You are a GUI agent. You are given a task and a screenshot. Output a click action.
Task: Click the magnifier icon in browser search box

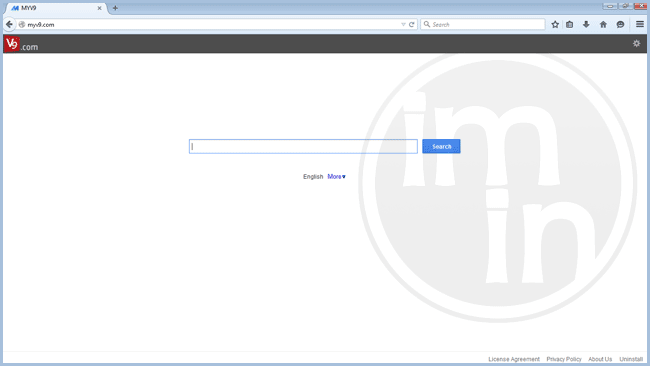point(427,24)
